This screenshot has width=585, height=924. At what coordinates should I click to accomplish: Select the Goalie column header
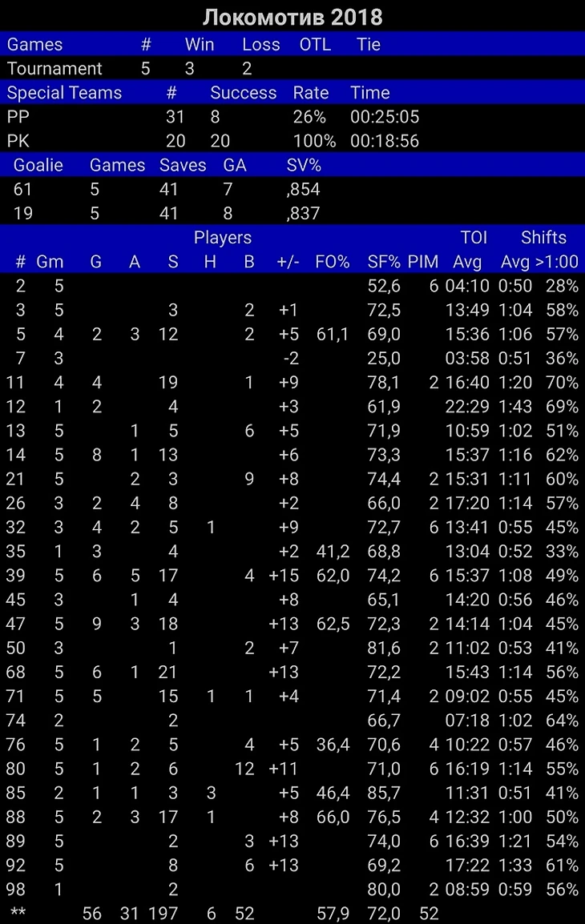tap(38, 165)
